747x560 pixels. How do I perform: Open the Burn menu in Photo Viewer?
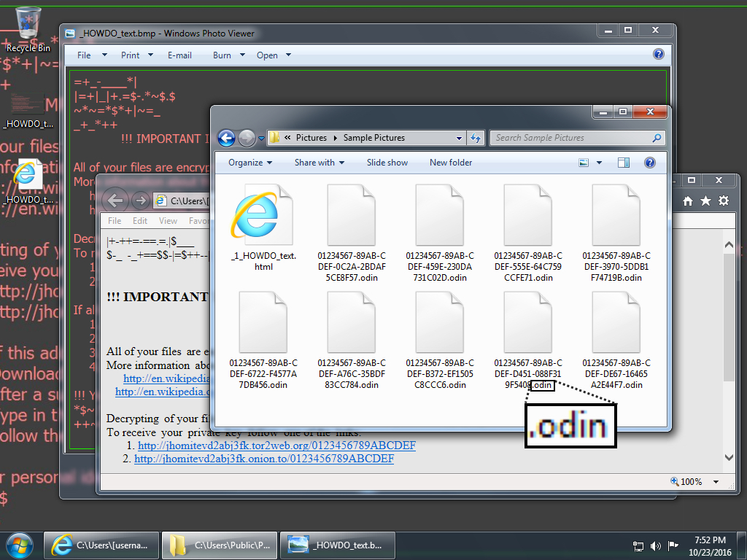click(x=228, y=55)
